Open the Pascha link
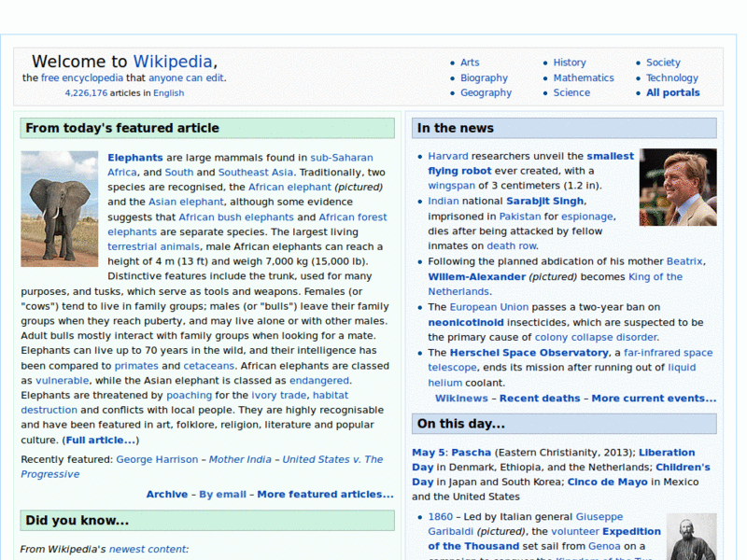 [x=472, y=453]
